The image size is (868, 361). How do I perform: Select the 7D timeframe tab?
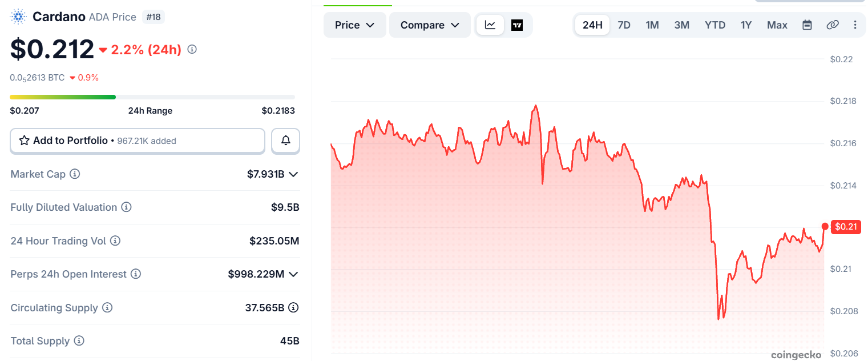[624, 25]
